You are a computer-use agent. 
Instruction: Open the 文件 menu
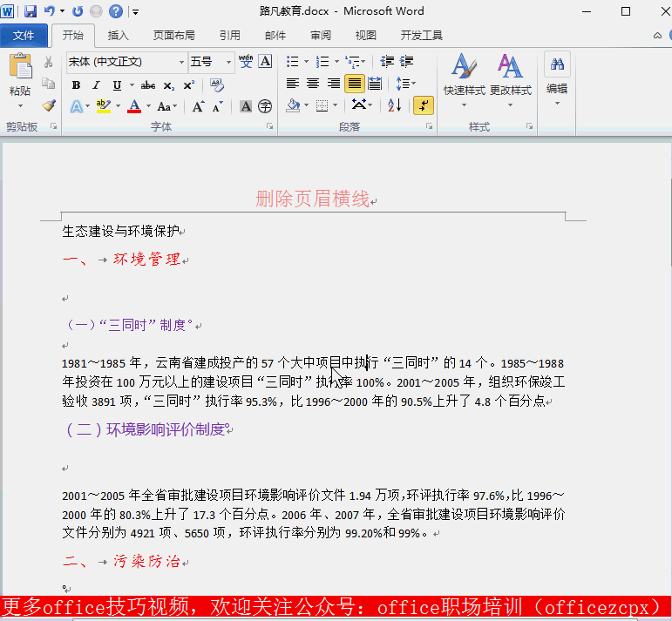coord(24,35)
